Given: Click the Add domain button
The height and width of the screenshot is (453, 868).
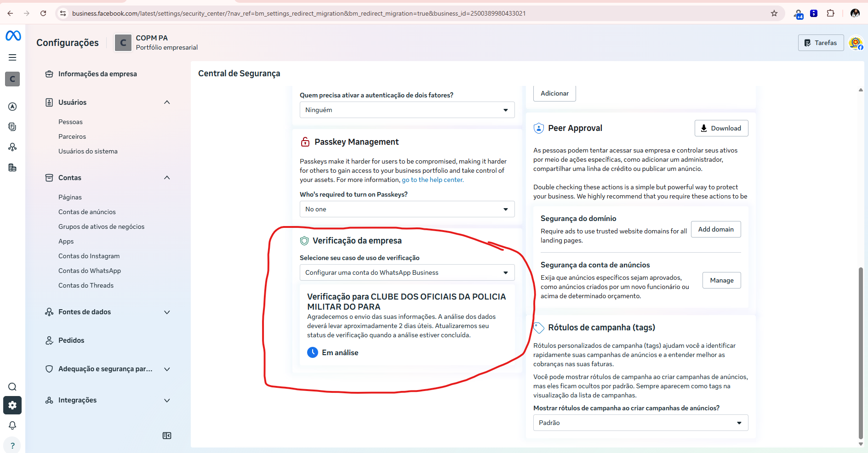Looking at the screenshot, I should tap(716, 229).
